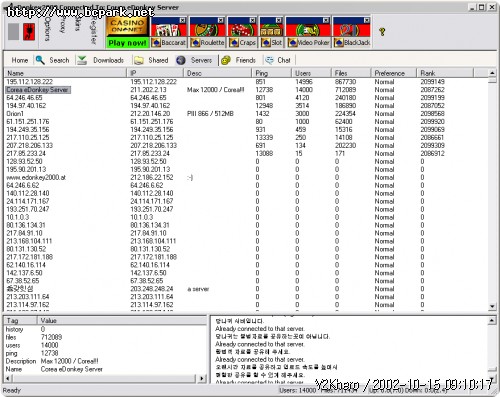This screenshot has width=500, height=397.
Task: Click the Chat speech bubble icon
Action: click(269, 60)
